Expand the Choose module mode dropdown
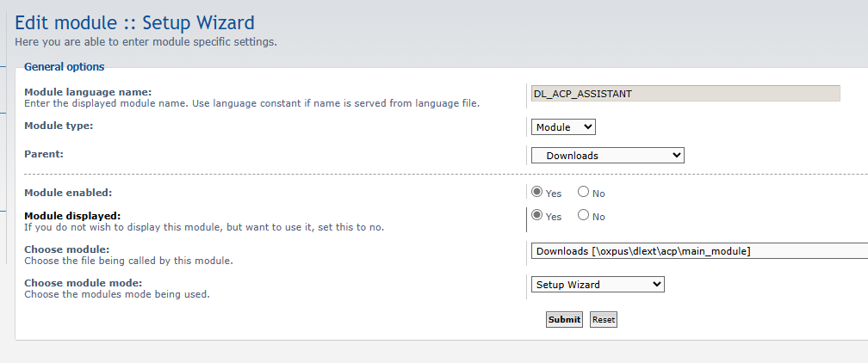Viewport: 868px width, 363px height. coord(598,285)
